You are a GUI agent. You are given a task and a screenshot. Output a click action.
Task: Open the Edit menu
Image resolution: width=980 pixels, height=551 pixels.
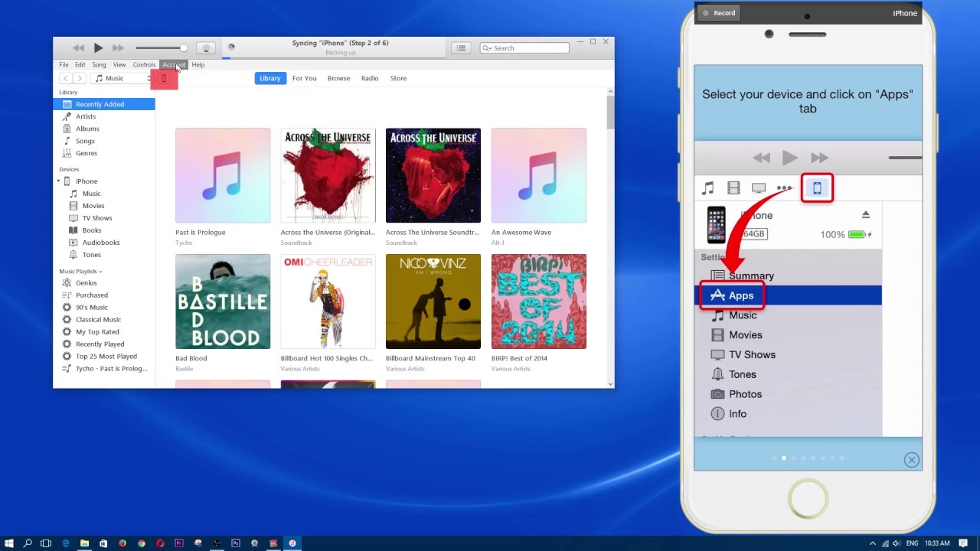[80, 65]
